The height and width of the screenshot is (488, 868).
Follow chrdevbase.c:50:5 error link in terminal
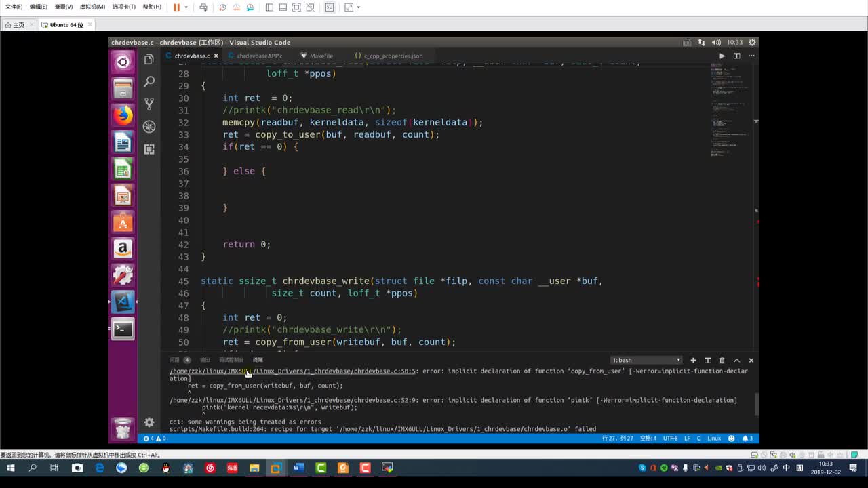[293, 371]
